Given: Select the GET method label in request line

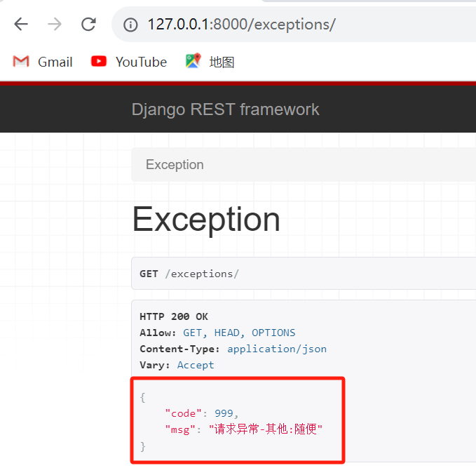Looking at the screenshot, I should click(149, 274).
